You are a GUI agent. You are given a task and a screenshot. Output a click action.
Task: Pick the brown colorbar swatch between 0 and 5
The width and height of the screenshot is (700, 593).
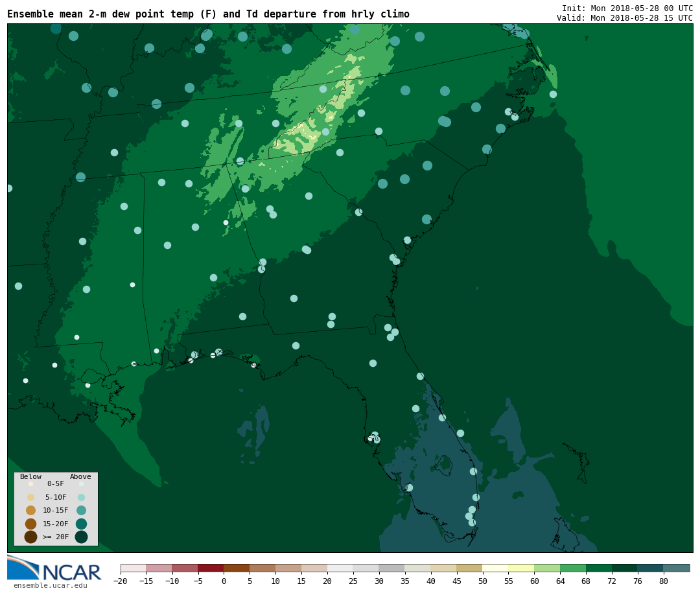pos(237,568)
